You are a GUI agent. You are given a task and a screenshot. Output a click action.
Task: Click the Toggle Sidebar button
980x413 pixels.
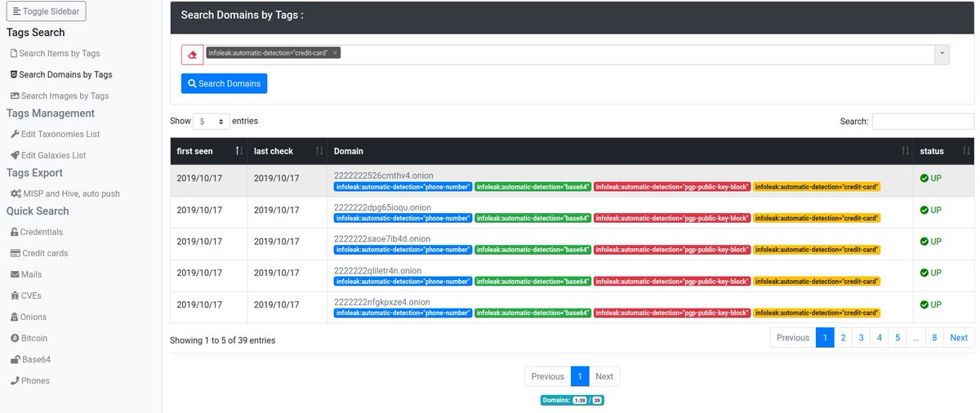pos(47,11)
